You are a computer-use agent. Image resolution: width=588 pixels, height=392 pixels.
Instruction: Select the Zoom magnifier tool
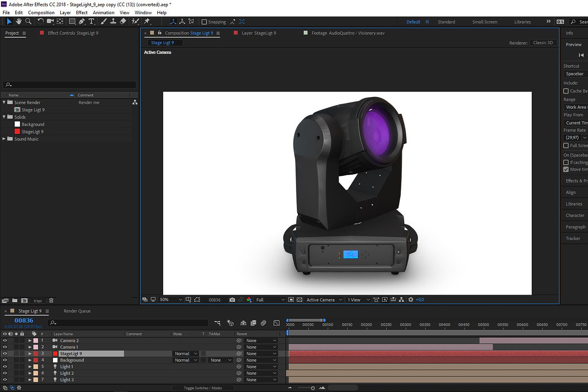[x=28, y=22]
